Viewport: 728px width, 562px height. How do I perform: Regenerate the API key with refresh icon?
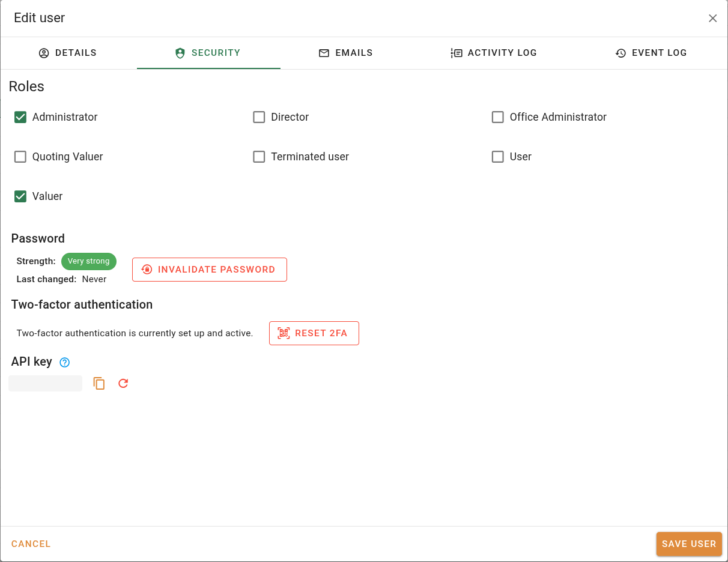[123, 384]
